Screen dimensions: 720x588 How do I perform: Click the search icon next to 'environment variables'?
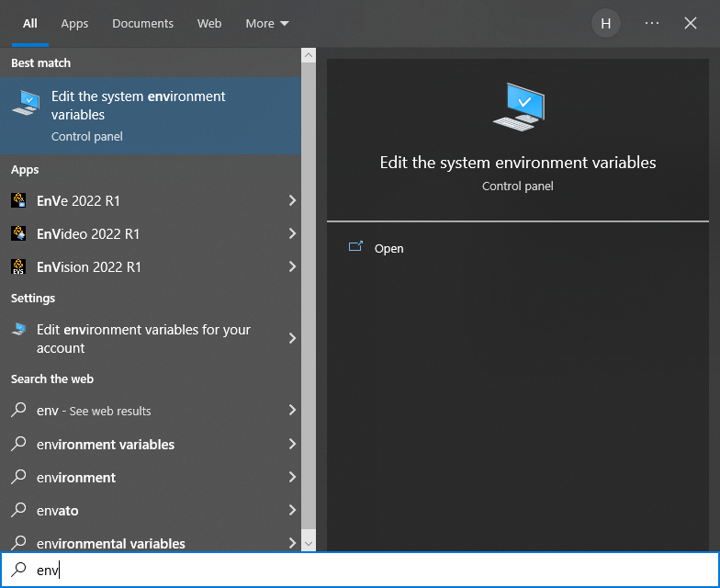(x=18, y=444)
